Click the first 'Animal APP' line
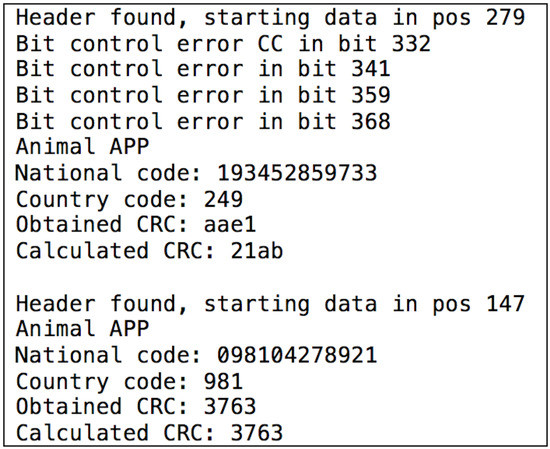Image resolution: width=550 pixels, height=449 pixels. pos(82,146)
